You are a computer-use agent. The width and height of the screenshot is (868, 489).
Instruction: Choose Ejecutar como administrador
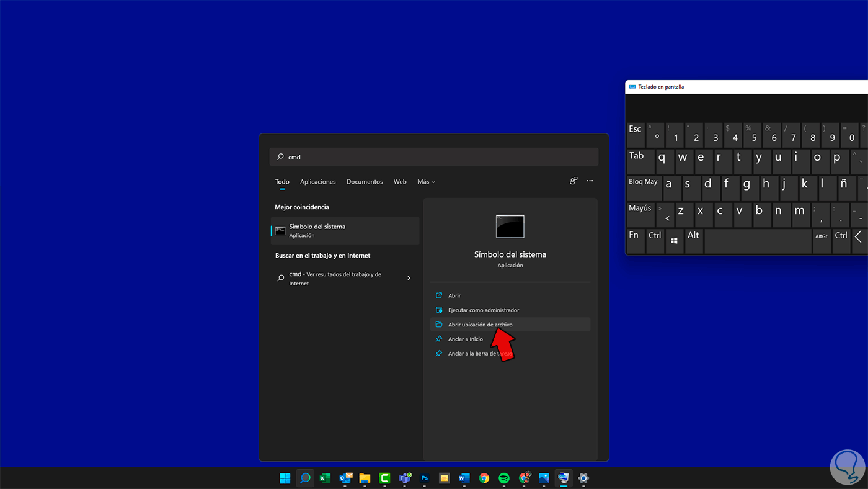pos(484,310)
